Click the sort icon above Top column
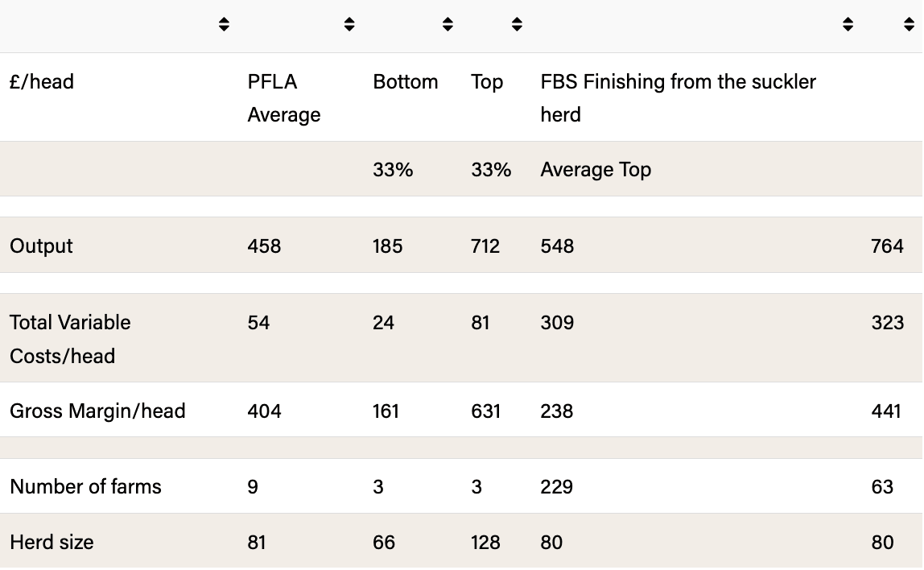Screen dimensions: 924x570 coord(518,24)
